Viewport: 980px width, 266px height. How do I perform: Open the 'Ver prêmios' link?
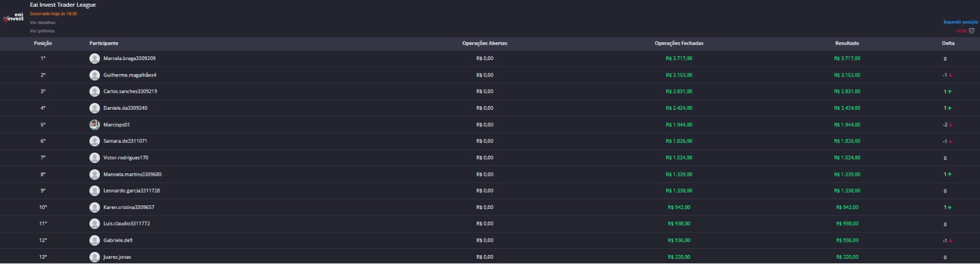click(x=42, y=31)
